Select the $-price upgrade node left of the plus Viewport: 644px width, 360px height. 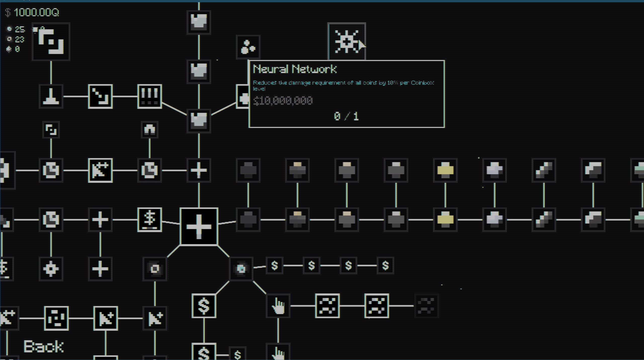coord(149,220)
